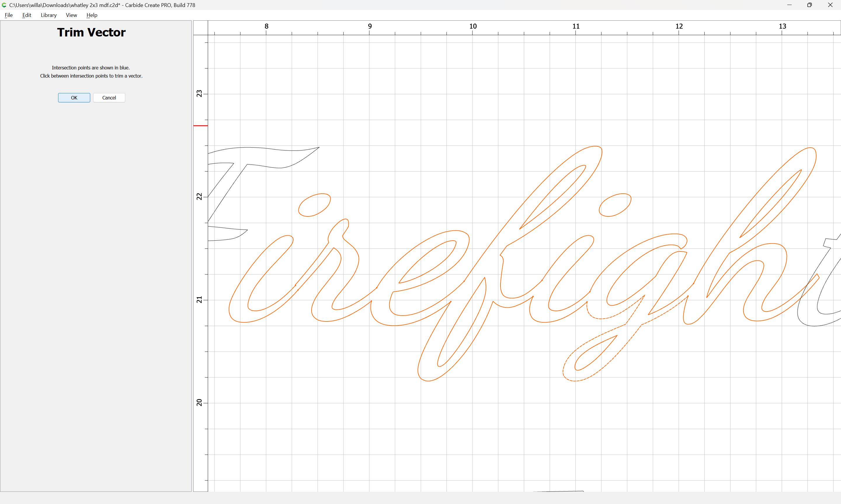Close the Carbide Create window

tap(830, 5)
